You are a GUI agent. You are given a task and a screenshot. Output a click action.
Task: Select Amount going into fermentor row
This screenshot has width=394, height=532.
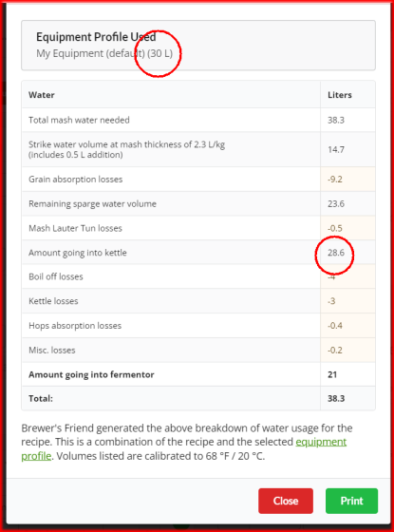[x=198, y=374]
